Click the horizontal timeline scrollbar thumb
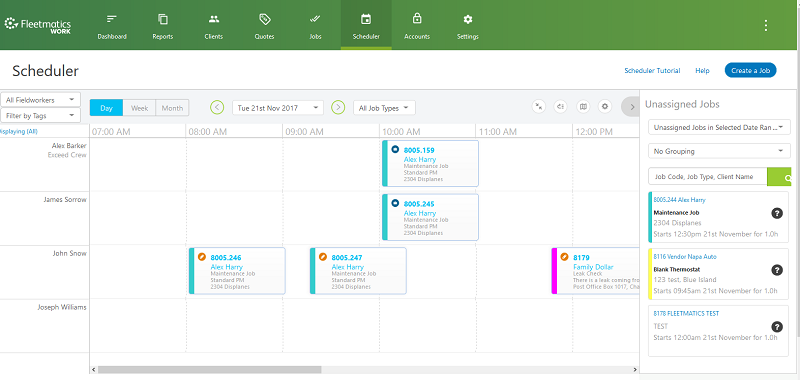This screenshot has width=800, height=380. (x=210, y=369)
